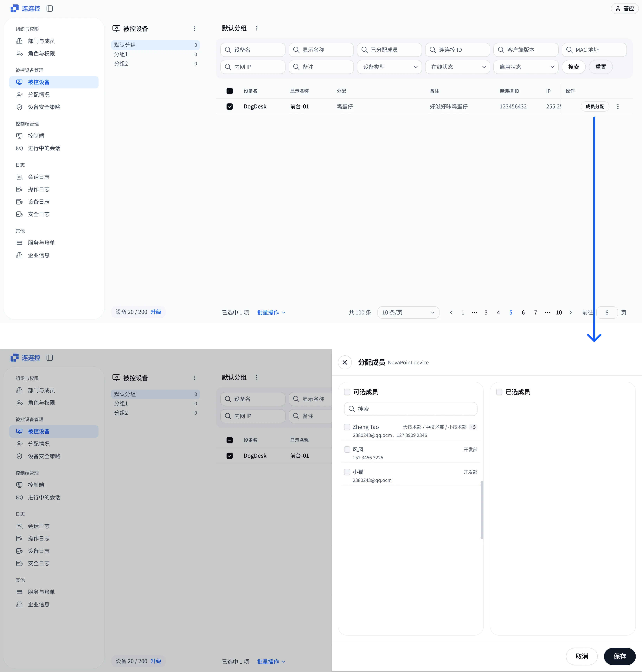Select 分组2 group in top screen
The image size is (642, 672).
155,64
